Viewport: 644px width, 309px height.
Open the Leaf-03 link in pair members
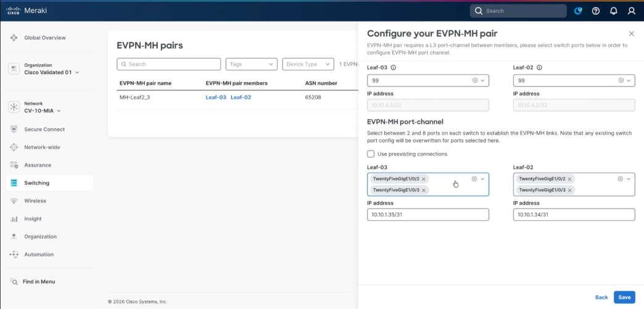(216, 98)
